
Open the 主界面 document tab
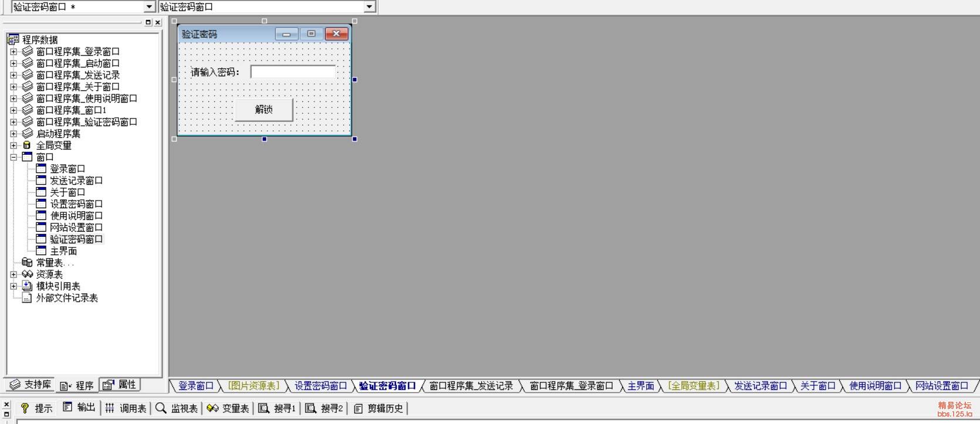point(641,386)
